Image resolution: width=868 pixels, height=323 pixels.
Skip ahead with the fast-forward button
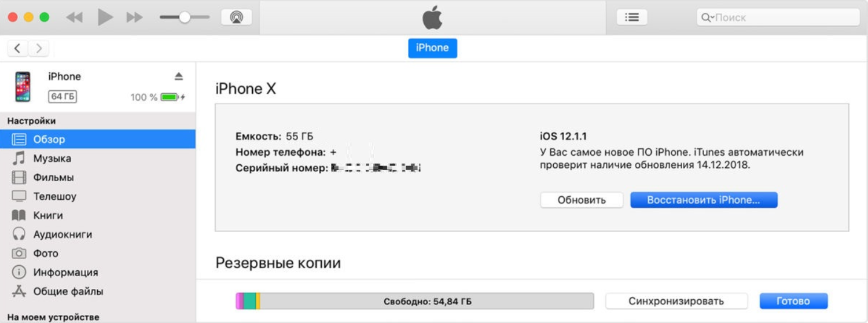[x=134, y=17]
